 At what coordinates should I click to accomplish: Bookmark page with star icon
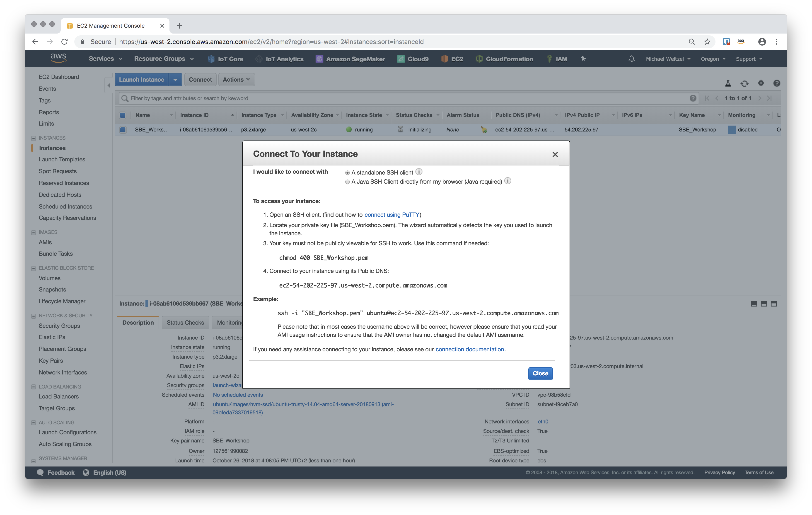707,42
